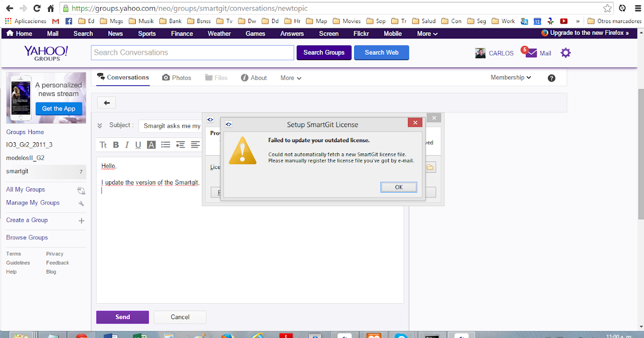Open the Membership dropdown
Viewport: 644px width, 338px height.
click(x=511, y=77)
